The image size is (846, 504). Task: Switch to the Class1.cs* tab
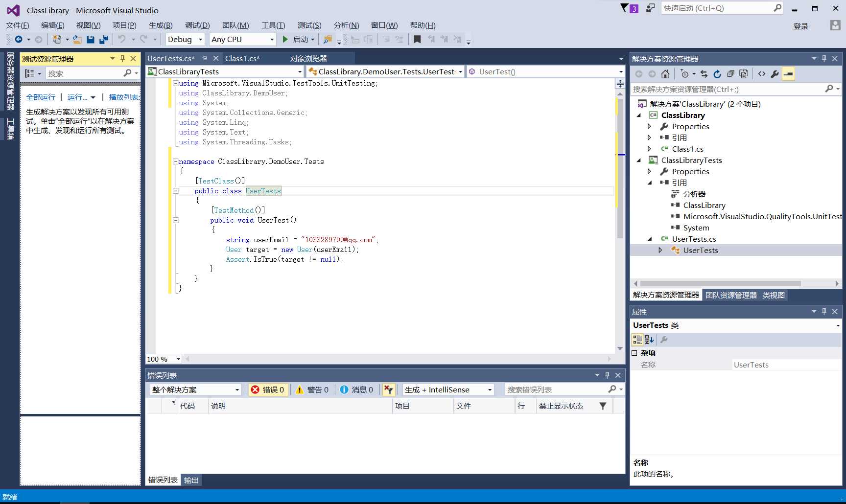[x=242, y=59]
